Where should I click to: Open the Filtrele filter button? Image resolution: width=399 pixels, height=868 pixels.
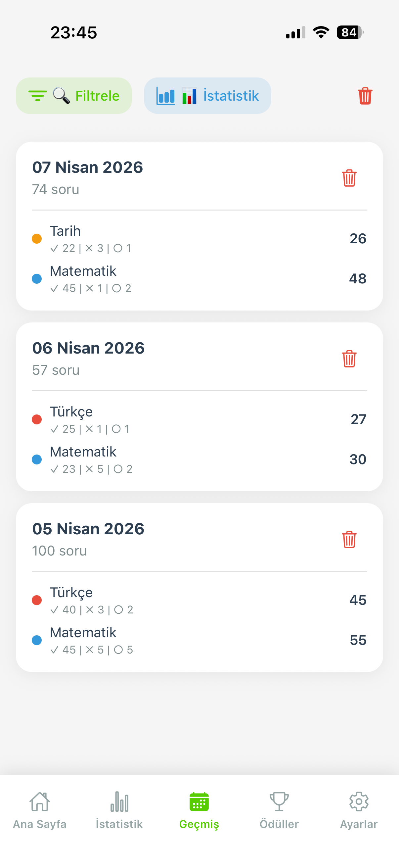pyautogui.click(x=74, y=96)
